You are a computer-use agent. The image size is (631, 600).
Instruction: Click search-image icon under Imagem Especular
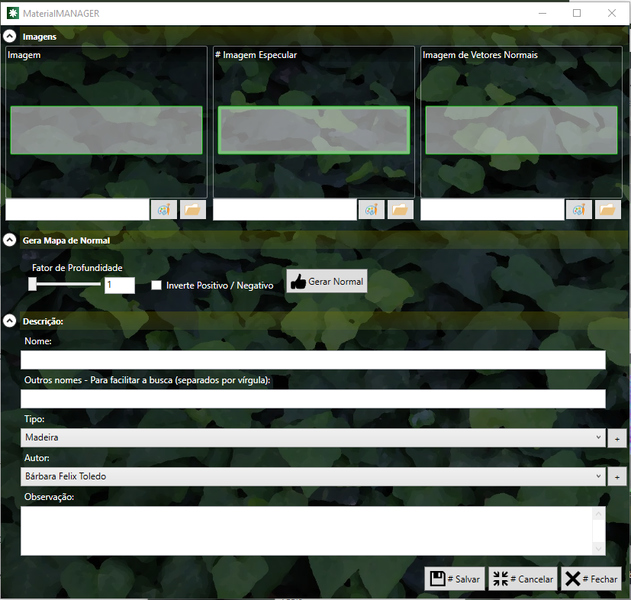[371, 209]
